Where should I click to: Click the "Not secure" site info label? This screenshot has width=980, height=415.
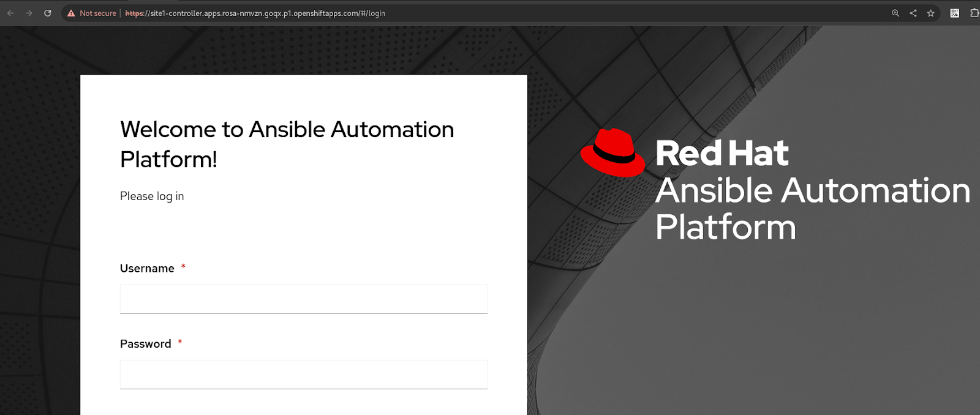[x=97, y=13]
